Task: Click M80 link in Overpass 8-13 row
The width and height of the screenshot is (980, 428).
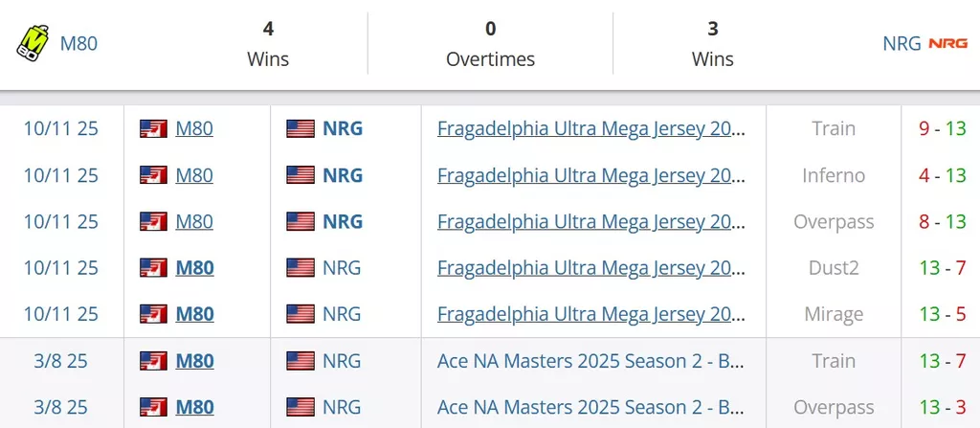Action: (194, 221)
